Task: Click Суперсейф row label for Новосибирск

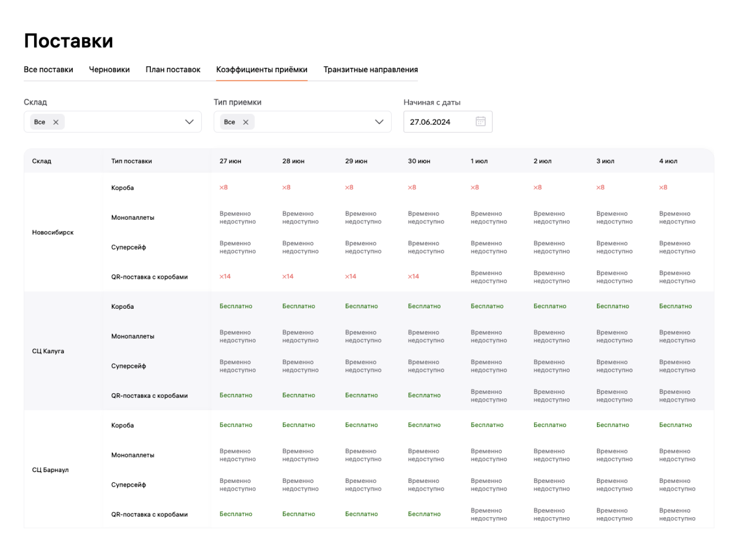Action: pos(129,247)
